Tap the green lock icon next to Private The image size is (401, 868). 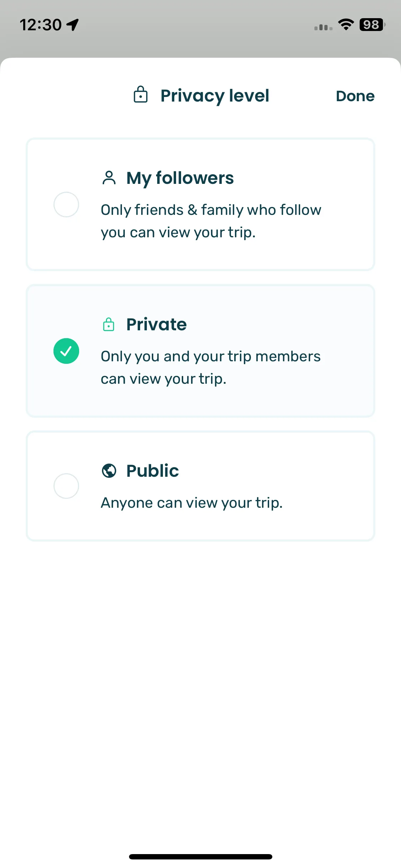(x=109, y=324)
